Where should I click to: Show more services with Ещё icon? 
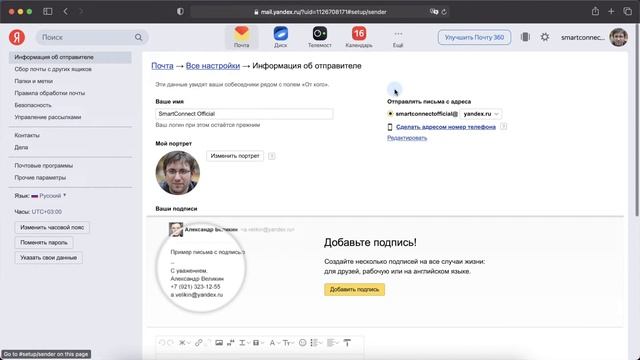(x=398, y=39)
